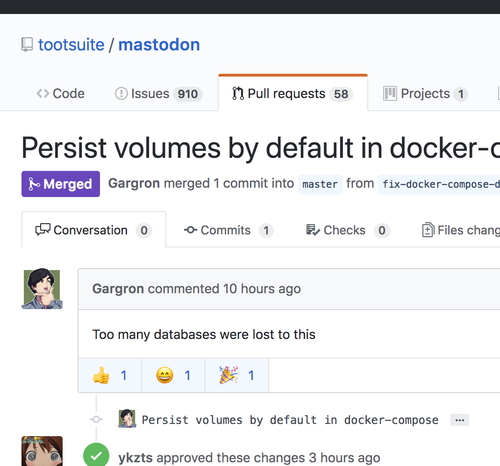Open the master branch link

[x=320, y=184]
